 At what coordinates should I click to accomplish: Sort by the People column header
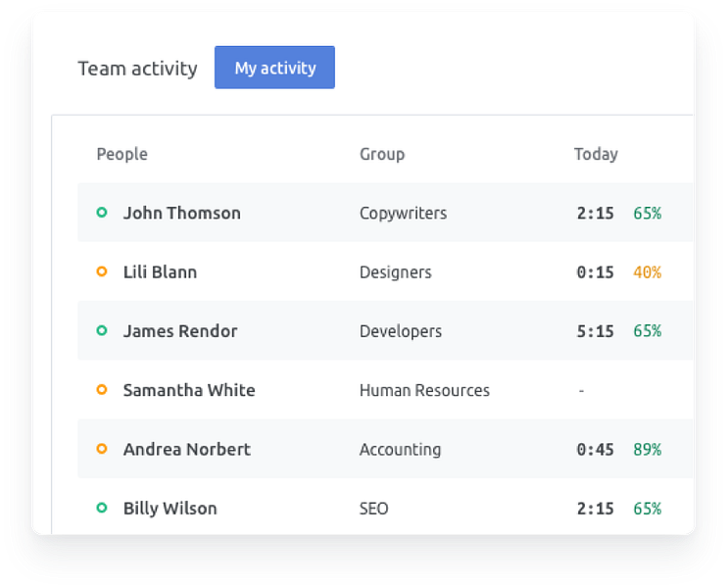[x=122, y=154]
